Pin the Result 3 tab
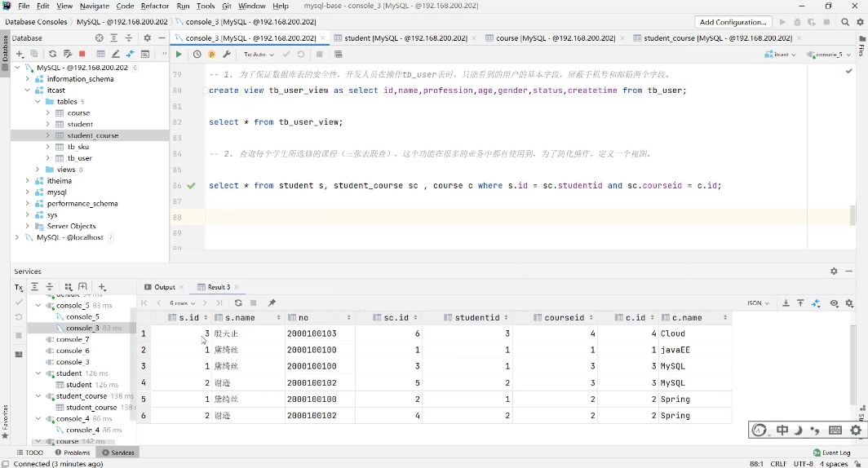 [272, 302]
